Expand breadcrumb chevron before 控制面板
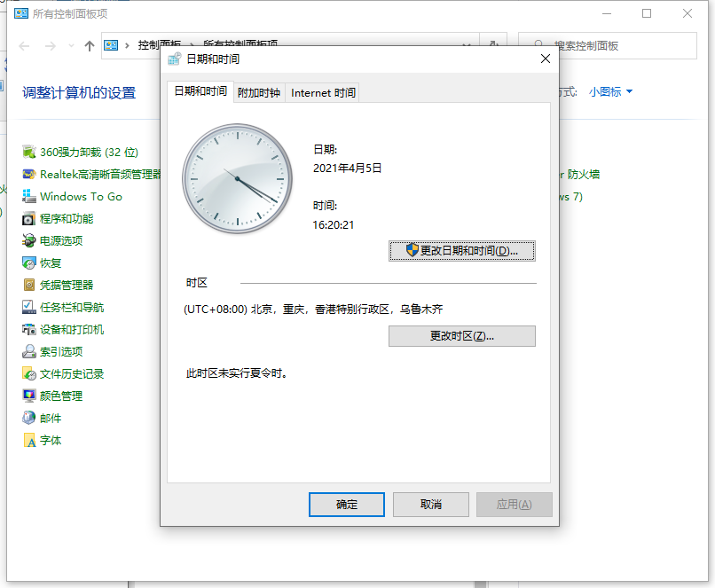This screenshot has height=588, width=715. pos(129,46)
